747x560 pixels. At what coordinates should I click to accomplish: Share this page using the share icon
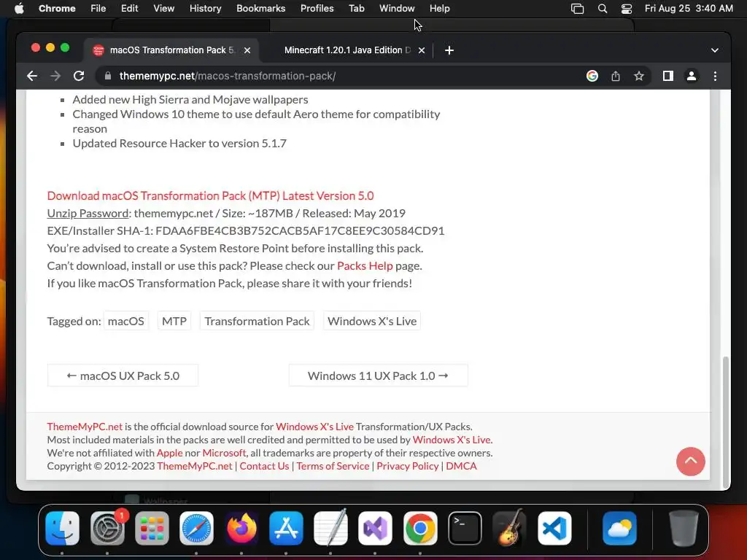point(616,76)
